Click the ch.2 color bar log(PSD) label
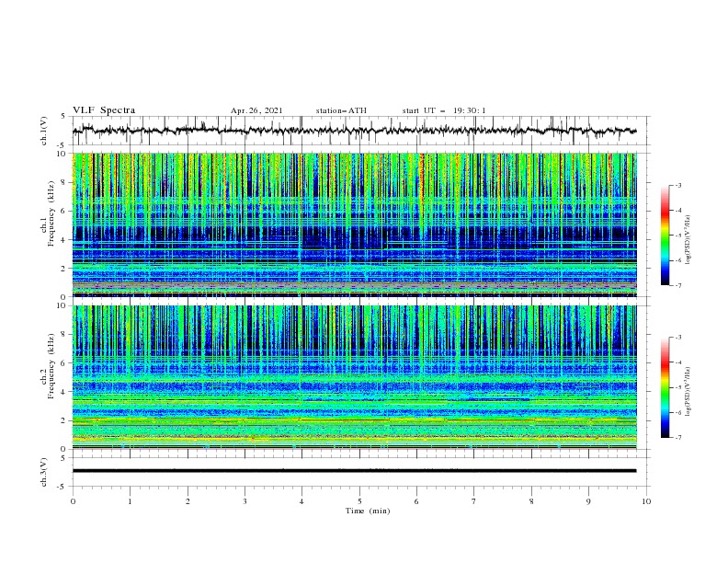 pyautogui.click(x=688, y=391)
